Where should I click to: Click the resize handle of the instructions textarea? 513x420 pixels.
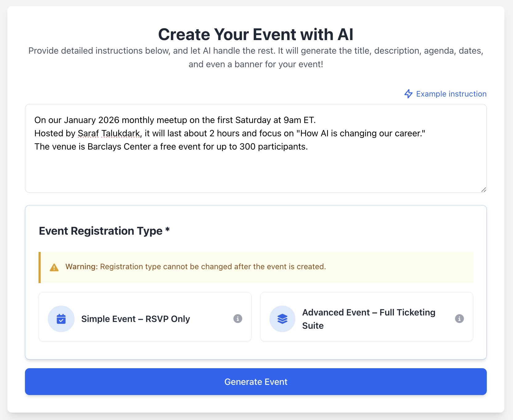point(483,190)
